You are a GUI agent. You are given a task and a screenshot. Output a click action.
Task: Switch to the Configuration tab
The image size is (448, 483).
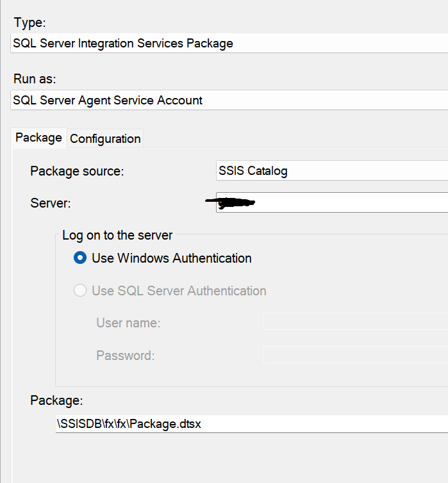pos(105,138)
